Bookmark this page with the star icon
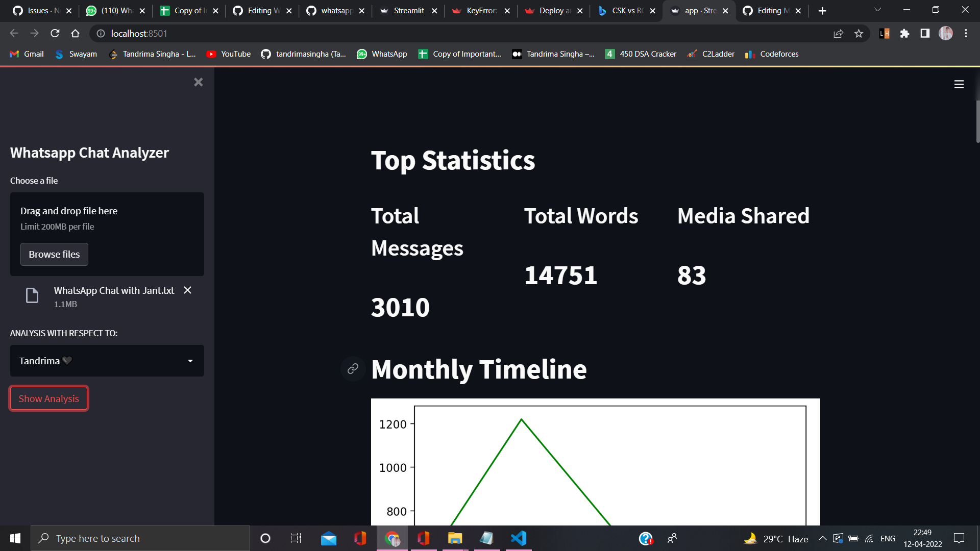 point(859,33)
